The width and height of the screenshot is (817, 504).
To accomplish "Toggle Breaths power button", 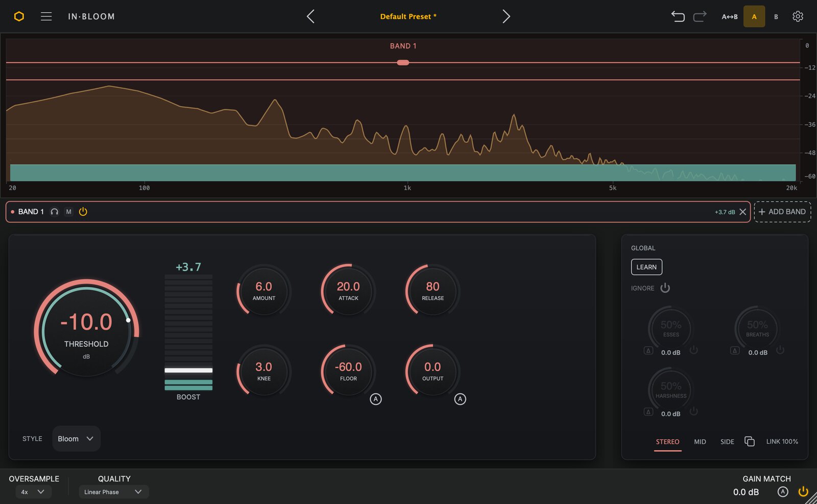I will point(780,350).
